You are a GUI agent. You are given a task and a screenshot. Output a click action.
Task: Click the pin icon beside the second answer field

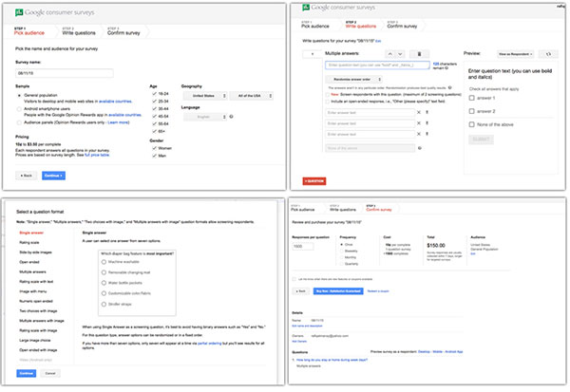pyautogui.click(x=427, y=123)
